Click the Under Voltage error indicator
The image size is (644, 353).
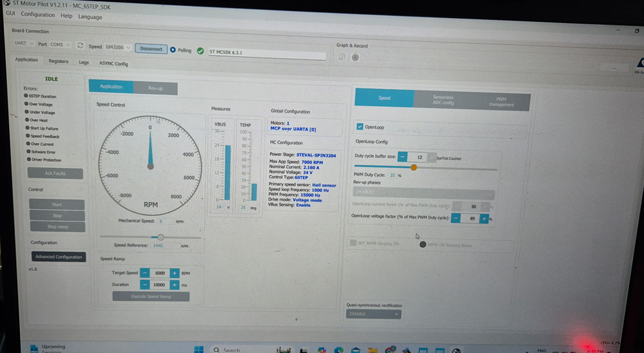[26, 111]
